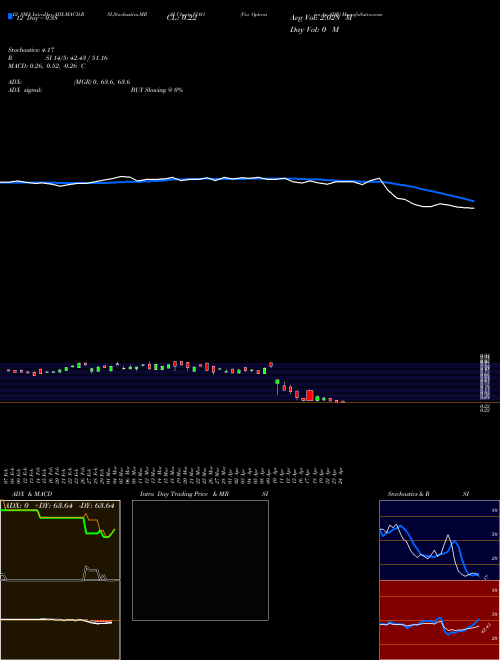Click the green candlestick with long lower wick
This screenshot has width=500, height=660.
[x=277, y=386]
